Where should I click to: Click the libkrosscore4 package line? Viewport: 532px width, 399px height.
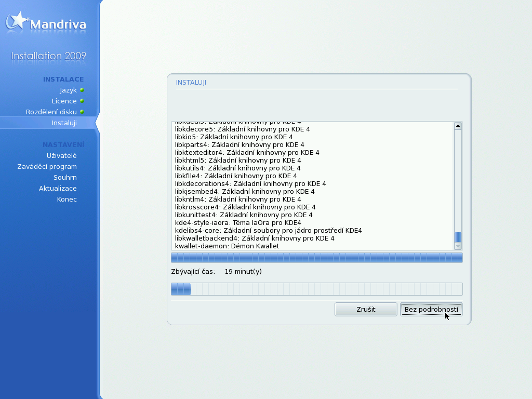click(245, 207)
